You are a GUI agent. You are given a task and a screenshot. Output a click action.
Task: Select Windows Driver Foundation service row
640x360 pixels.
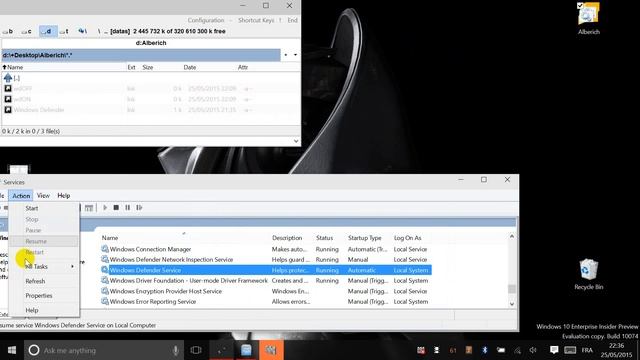tap(266, 280)
